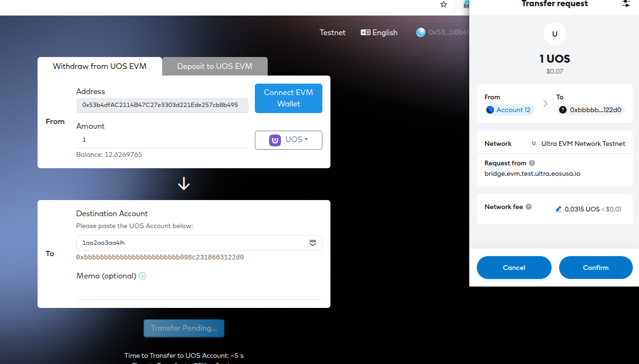Click the purple UOS token logo
This screenshot has width=639, height=364.
tap(275, 140)
